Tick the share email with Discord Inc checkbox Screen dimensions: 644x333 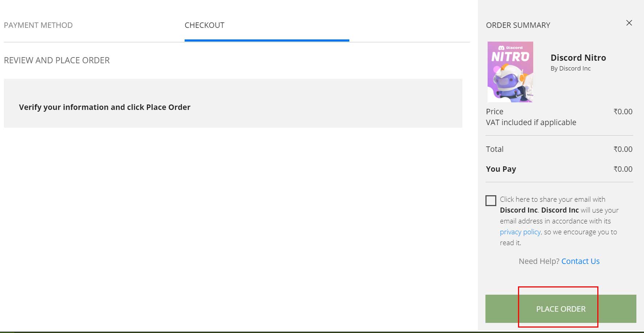click(x=491, y=200)
